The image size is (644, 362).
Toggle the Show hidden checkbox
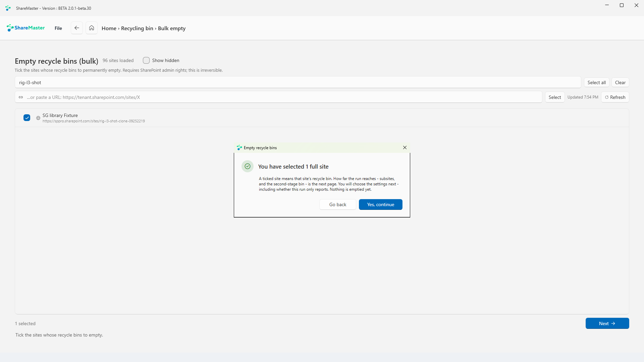click(x=146, y=60)
